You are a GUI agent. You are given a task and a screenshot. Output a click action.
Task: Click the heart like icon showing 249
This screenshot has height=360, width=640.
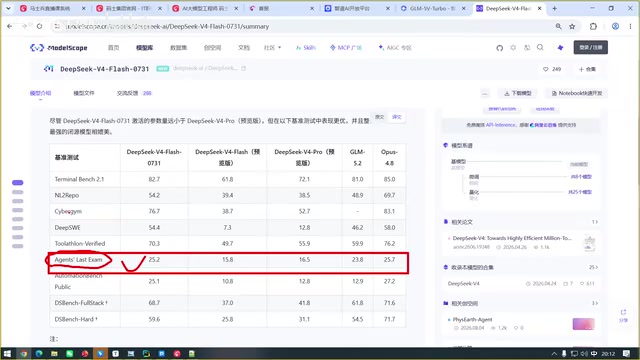[x=545, y=69]
